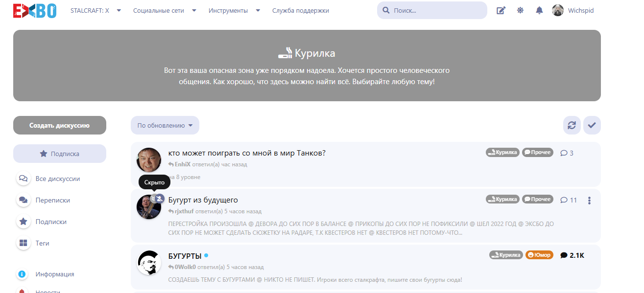Image resolution: width=644 pixels, height=293 pixels.
Task: Open the compose new discussion pencil icon
Action: click(501, 10)
